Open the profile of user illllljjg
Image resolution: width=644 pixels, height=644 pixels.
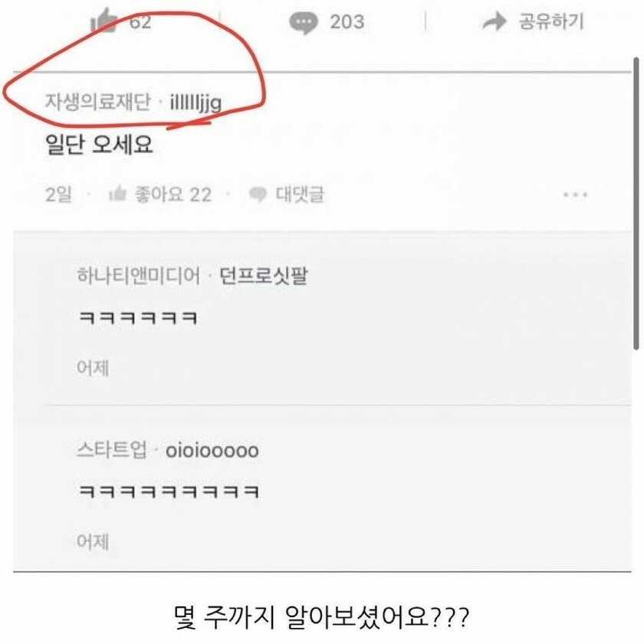tap(195, 102)
